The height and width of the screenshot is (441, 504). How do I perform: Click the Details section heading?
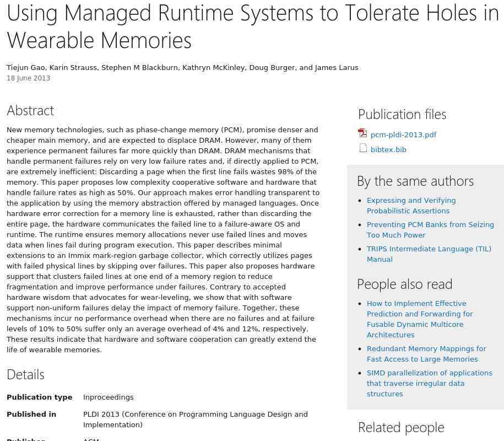pyautogui.click(x=25, y=374)
